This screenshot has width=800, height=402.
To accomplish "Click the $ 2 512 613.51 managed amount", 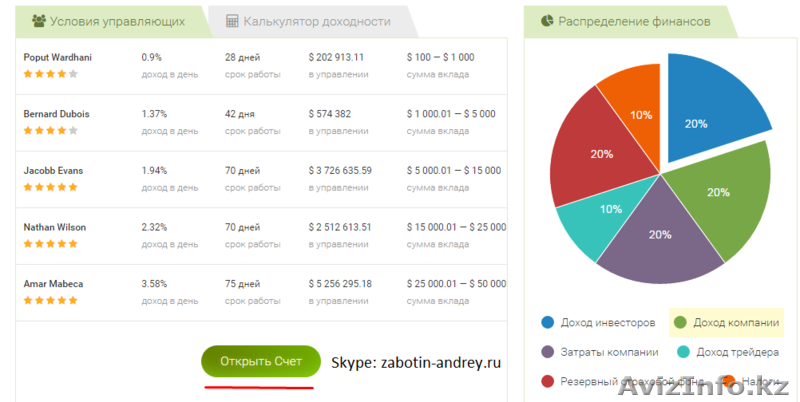I will tap(340, 227).
